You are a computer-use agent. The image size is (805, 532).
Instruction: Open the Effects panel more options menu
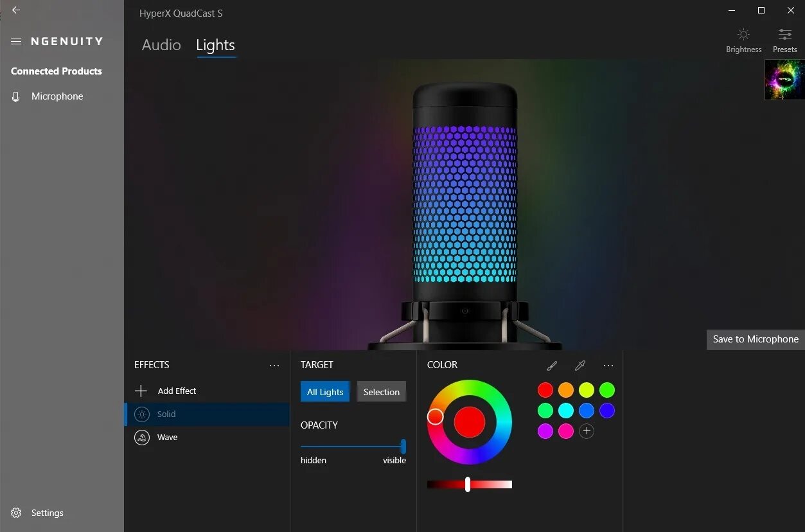(274, 366)
